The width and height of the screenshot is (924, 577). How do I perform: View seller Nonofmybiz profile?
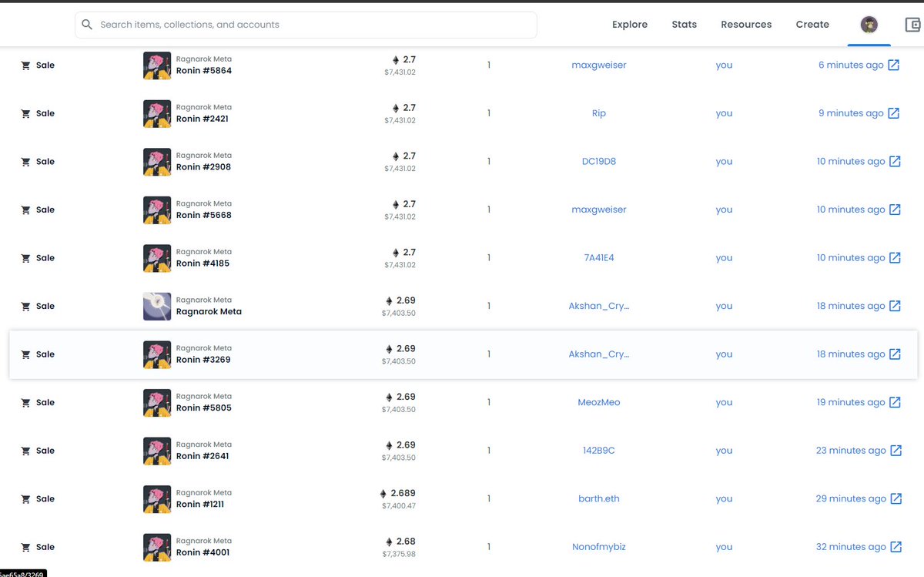coord(599,547)
